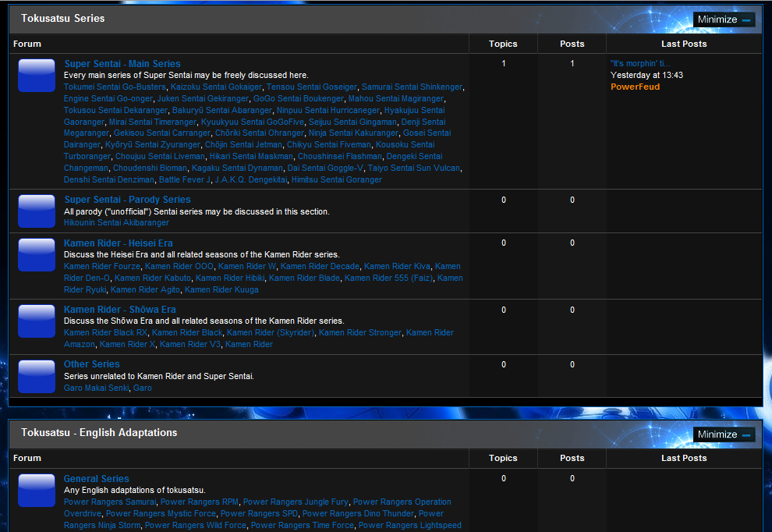Minimize the Tokusatsu Series category
The image size is (772, 532).
[x=724, y=20]
